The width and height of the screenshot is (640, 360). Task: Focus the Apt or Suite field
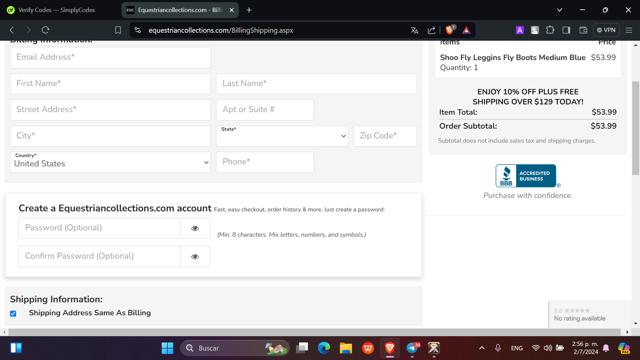pos(265,110)
